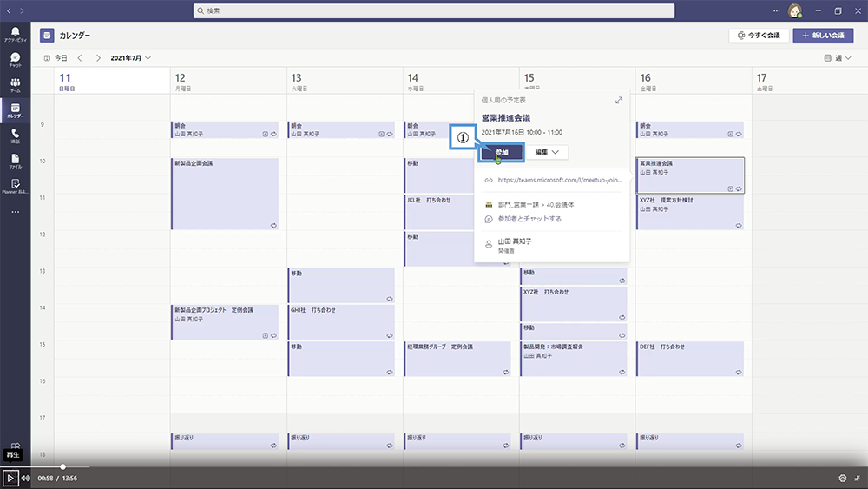Image resolution: width=868 pixels, height=489 pixels.
Task: Go to the next week arrow
Action: (98, 58)
